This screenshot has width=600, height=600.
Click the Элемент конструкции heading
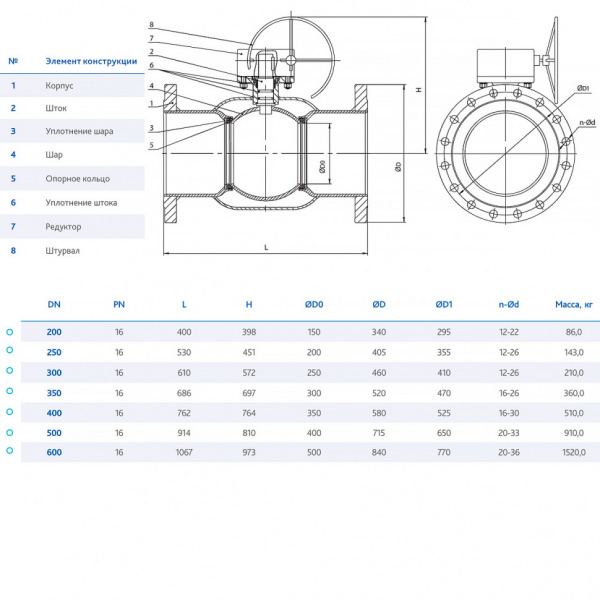tap(91, 60)
